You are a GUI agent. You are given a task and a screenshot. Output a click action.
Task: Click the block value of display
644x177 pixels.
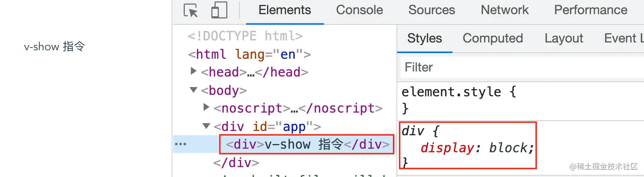pyautogui.click(x=509, y=148)
